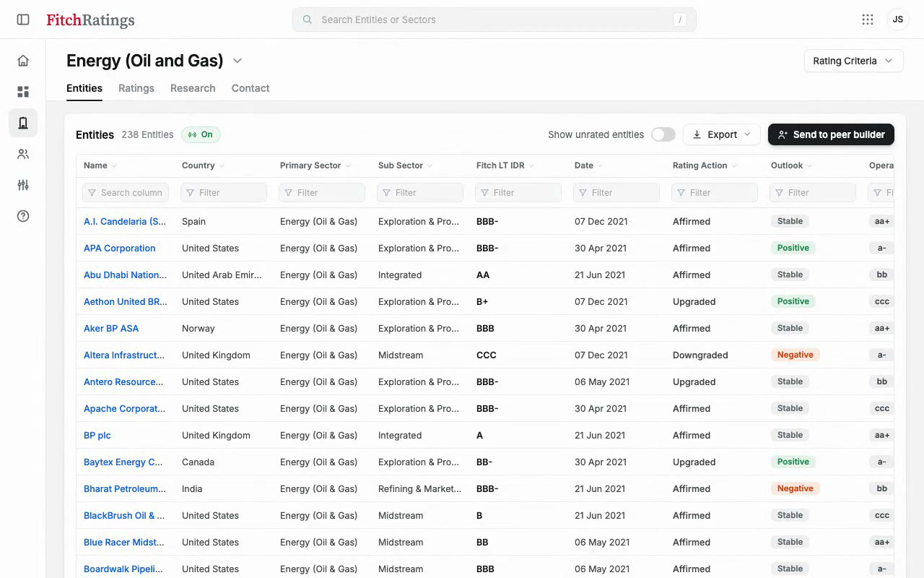Click the Stable outlook badge for BP plc
The height and width of the screenshot is (578, 924).
click(x=790, y=435)
